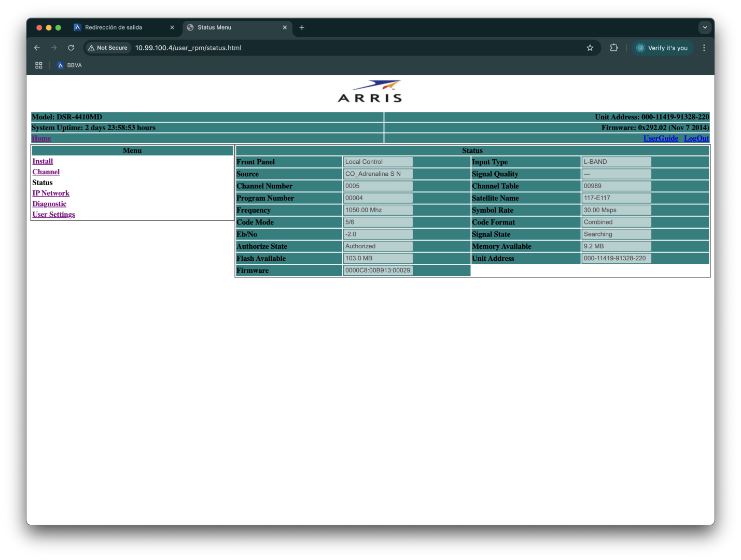Close the Status Menu tab

(285, 27)
